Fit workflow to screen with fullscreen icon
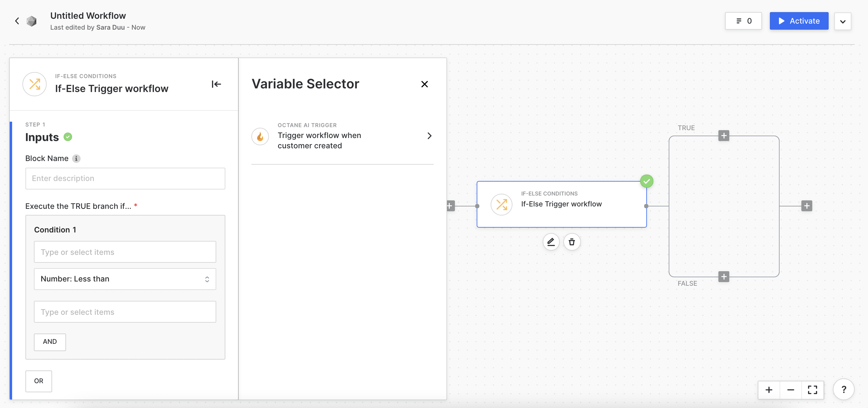 [x=812, y=390]
